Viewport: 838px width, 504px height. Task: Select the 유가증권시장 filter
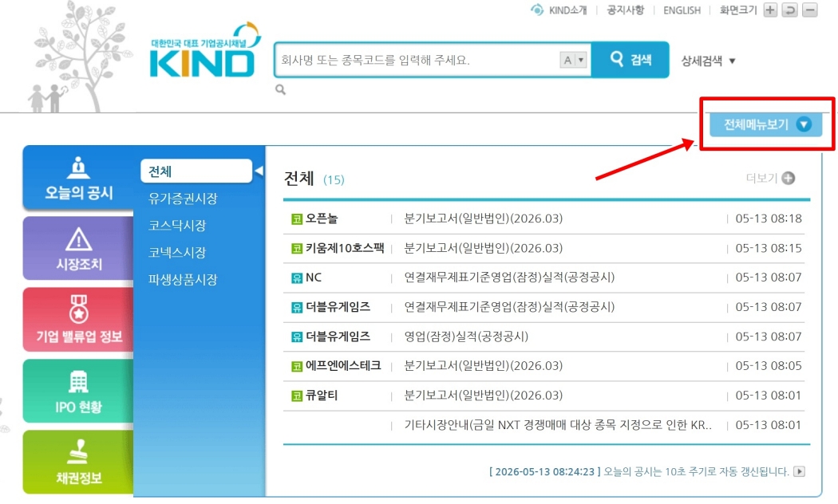pos(183,199)
